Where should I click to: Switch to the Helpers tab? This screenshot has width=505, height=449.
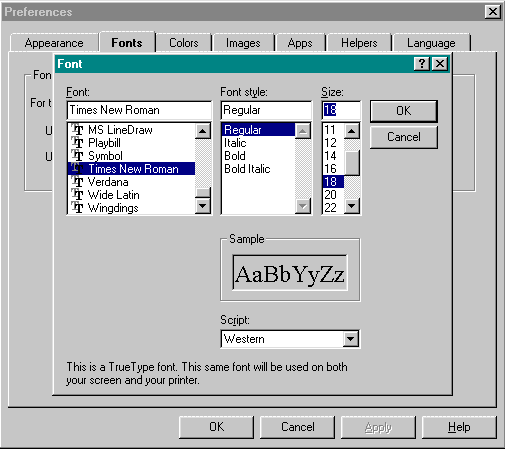point(359,43)
